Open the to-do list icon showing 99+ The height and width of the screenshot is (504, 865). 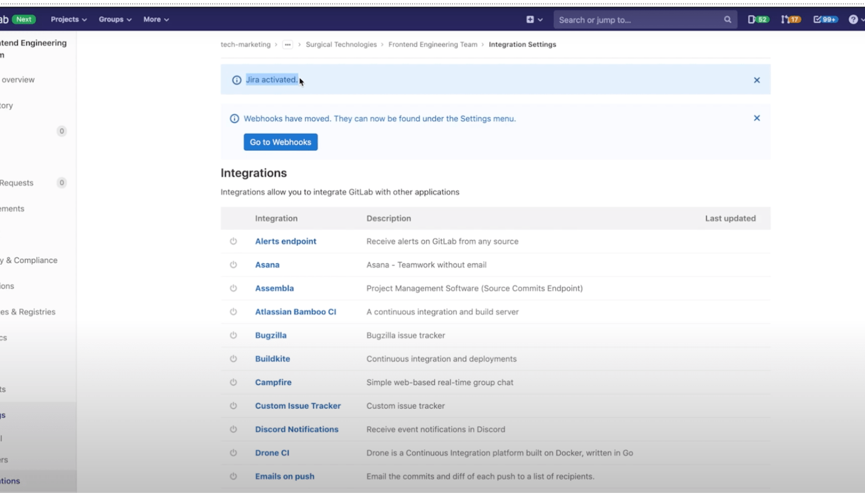point(826,19)
